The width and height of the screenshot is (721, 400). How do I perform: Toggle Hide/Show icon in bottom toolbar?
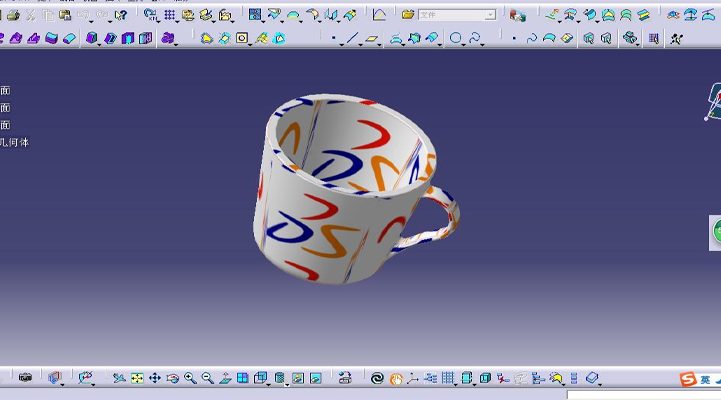point(298,378)
